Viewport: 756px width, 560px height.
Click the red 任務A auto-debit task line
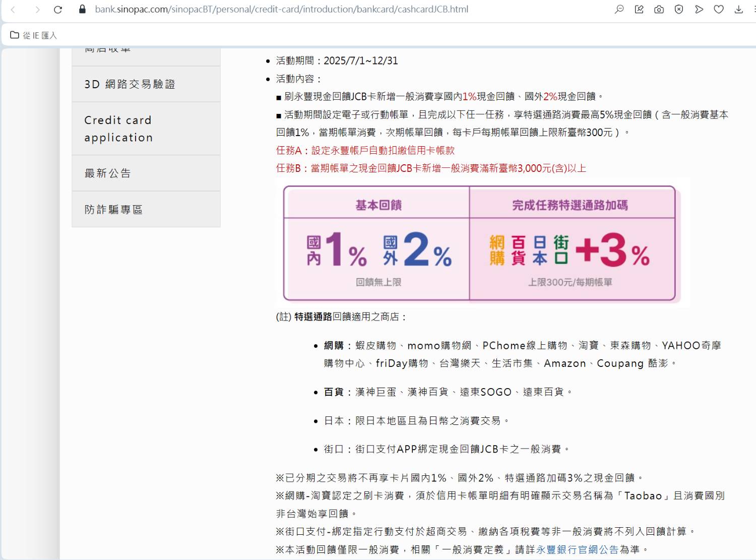click(365, 150)
